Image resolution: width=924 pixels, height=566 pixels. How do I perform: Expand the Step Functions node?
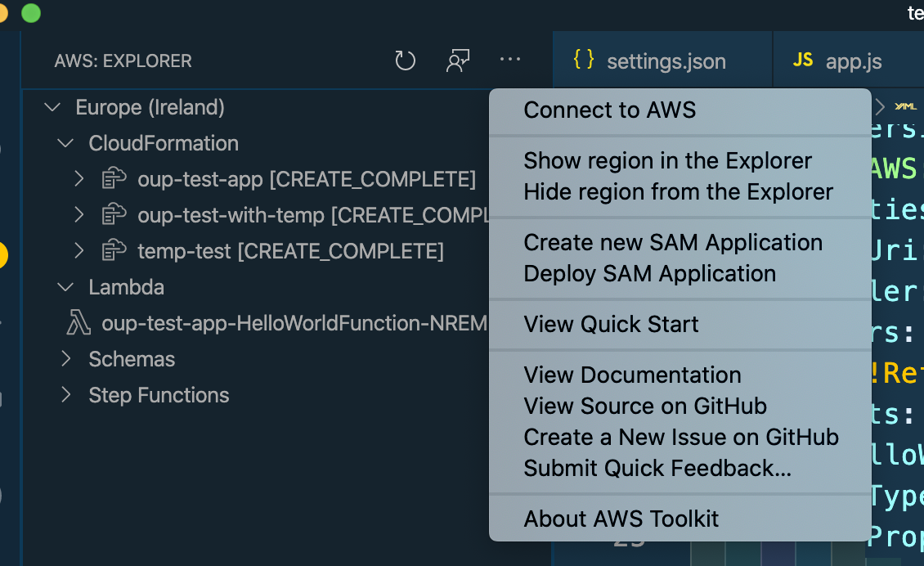[65, 395]
